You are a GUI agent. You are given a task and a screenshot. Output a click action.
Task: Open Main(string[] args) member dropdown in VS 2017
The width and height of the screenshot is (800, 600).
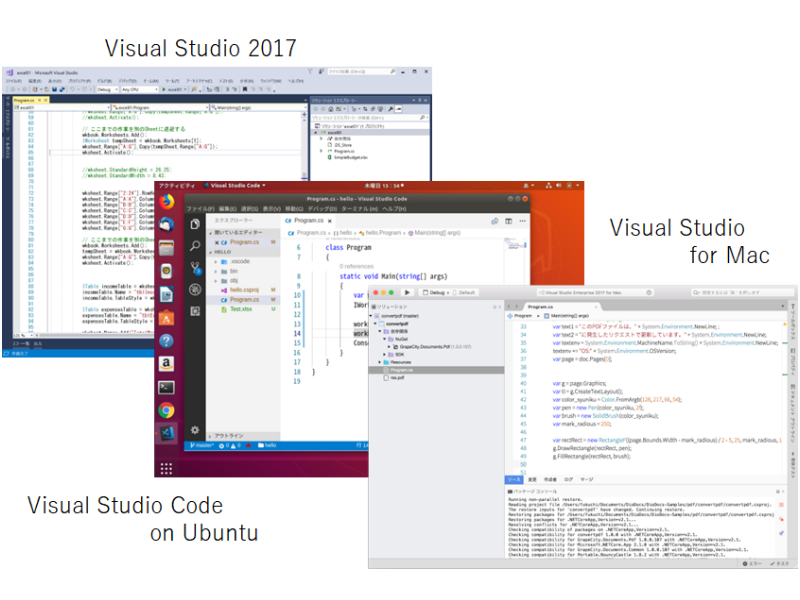[258, 108]
